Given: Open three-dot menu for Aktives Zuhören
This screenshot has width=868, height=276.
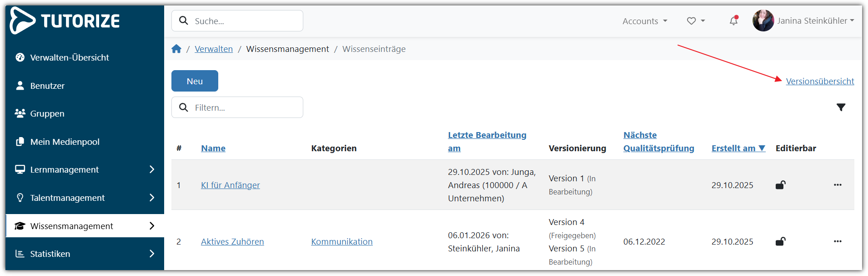Looking at the screenshot, I should (838, 241).
